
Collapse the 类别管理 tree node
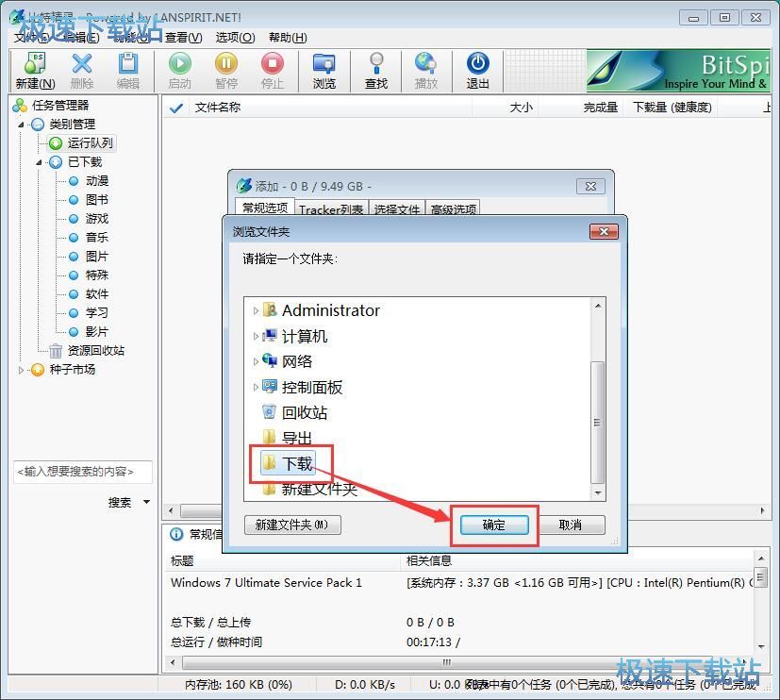pyautogui.click(x=21, y=125)
